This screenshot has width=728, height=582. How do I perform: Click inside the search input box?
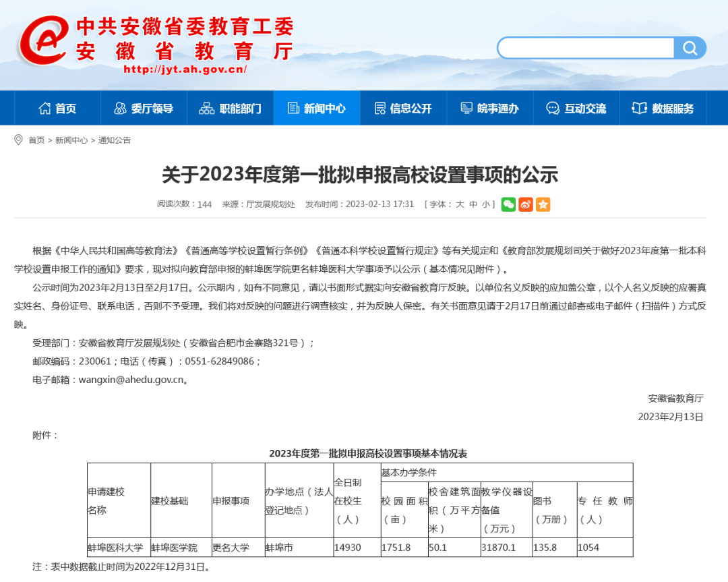coord(586,48)
